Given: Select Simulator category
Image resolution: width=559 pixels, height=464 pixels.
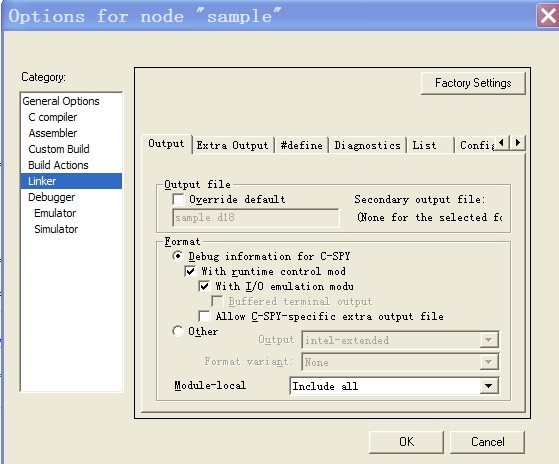Looking at the screenshot, I should pyautogui.click(x=56, y=229).
